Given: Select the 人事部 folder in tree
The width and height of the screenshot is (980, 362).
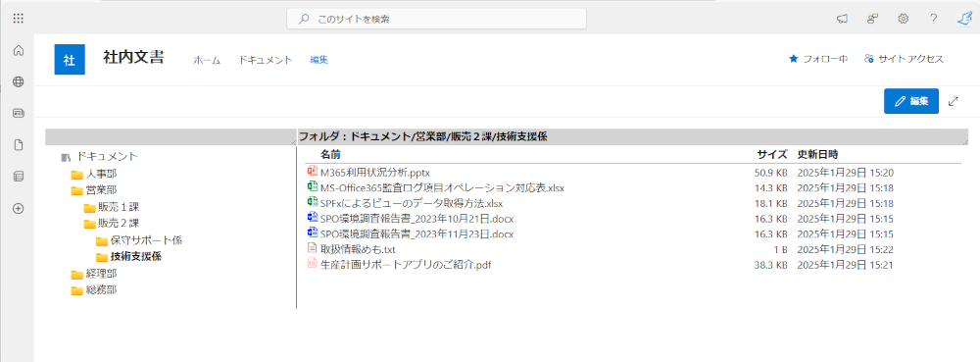Looking at the screenshot, I should click(101, 174).
